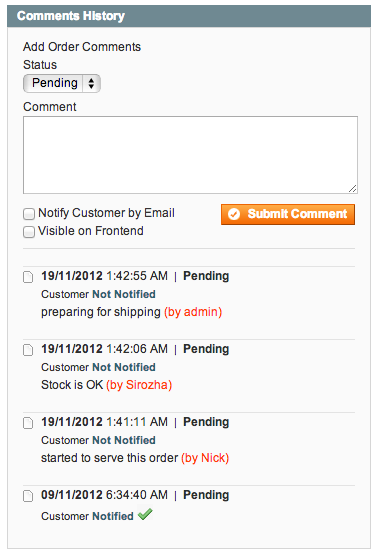The height and width of the screenshot is (557, 378).
Task: Click the note icon beside the 1:42:55 AM comment
Action: pyautogui.click(x=28, y=277)
